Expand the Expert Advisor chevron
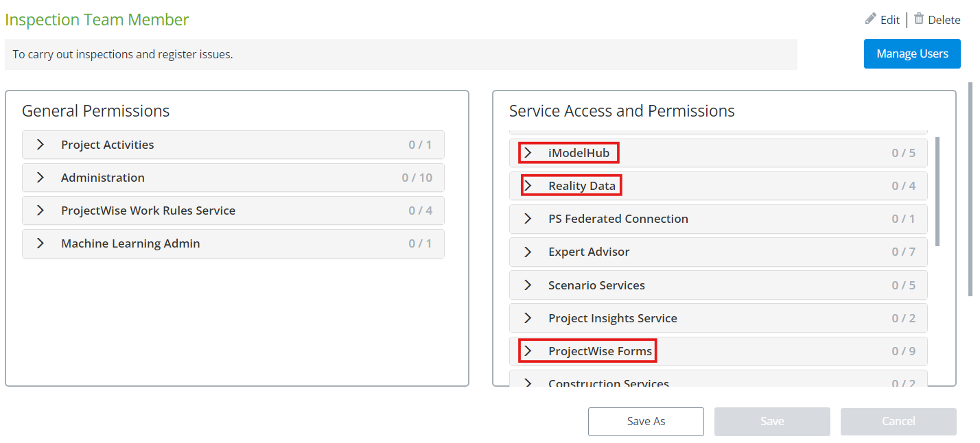 click(x=528, y=252)
